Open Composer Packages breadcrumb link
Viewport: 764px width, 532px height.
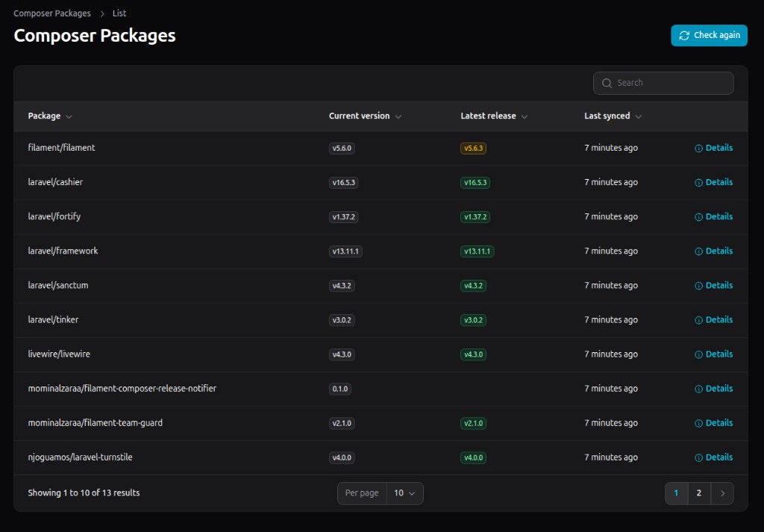tap(52, 13)
